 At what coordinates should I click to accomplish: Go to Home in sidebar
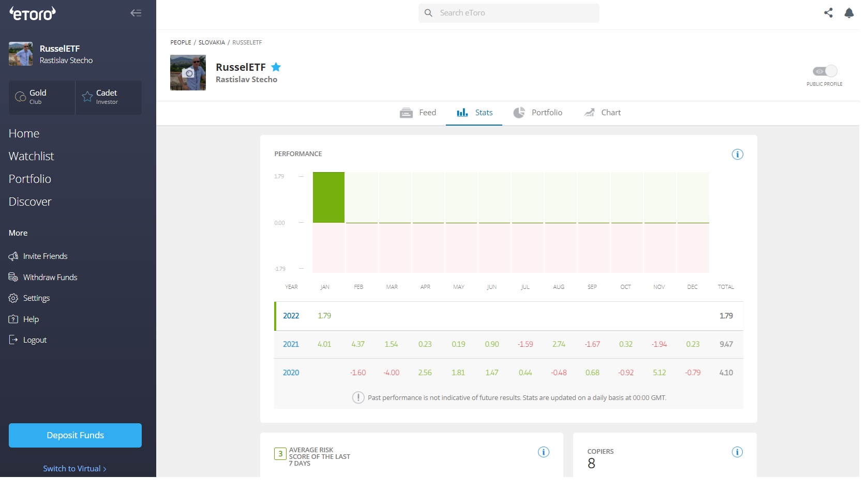24,133
